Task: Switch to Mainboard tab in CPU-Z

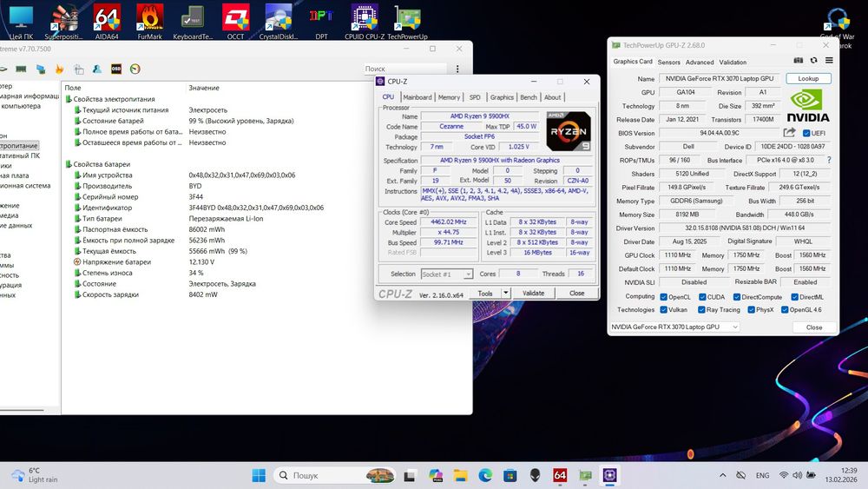Action: (x=418, y=97)
